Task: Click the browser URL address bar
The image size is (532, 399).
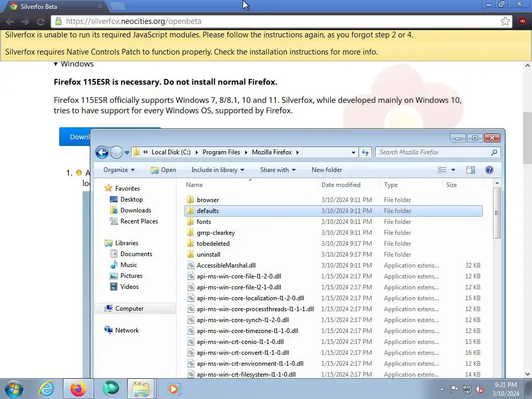Action: 282,21
